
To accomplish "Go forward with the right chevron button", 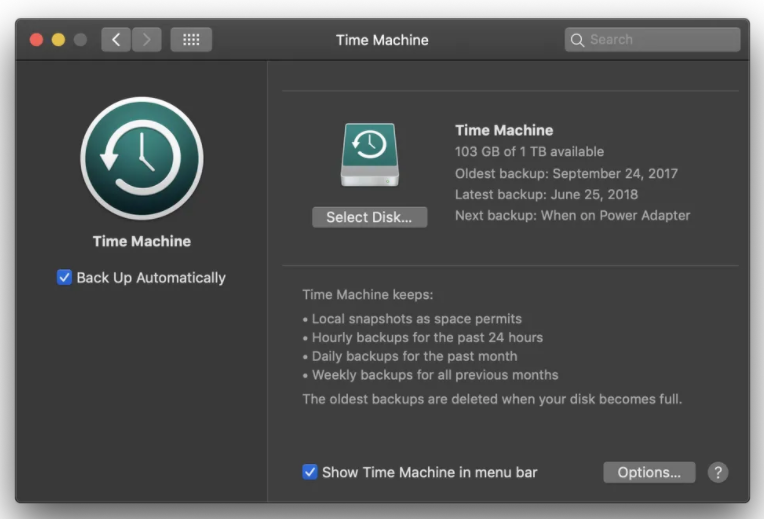I will point(147,39).
